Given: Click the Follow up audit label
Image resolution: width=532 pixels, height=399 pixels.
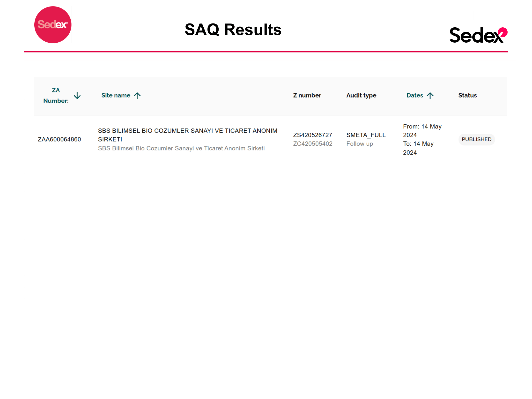Looking at the screenshot, I should tap(360, 144).
